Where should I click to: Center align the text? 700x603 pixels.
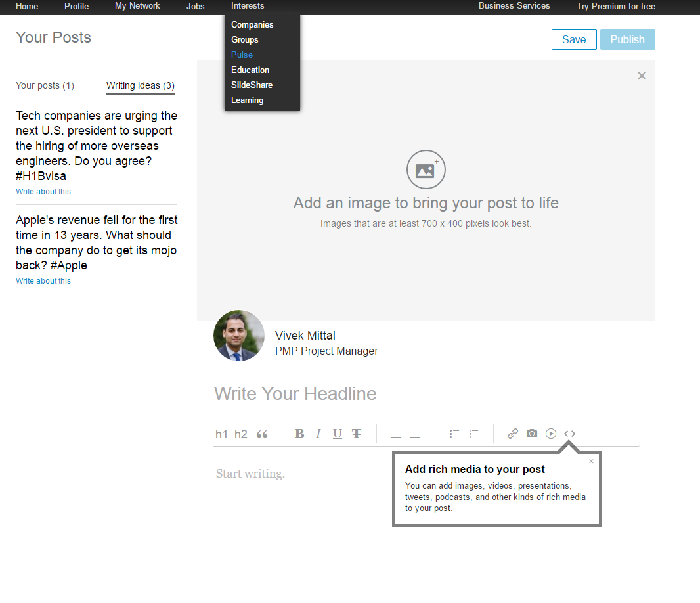415,434
